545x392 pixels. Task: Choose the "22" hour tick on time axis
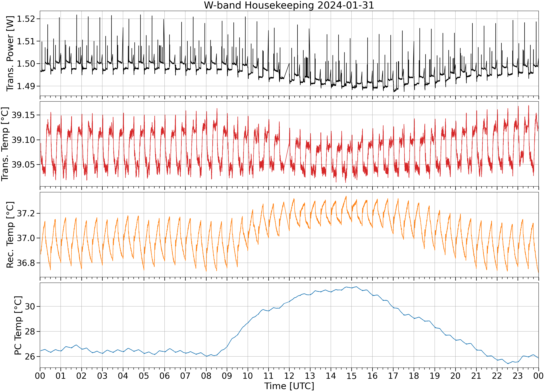pos(497,376)
